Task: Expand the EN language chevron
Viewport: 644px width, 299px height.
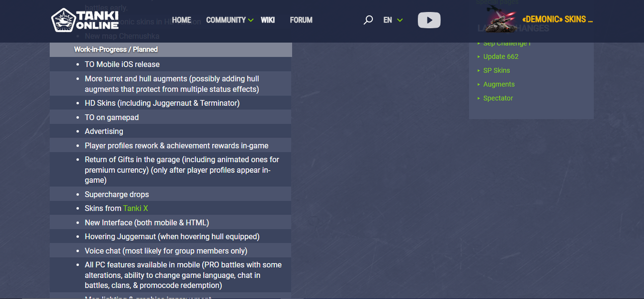Action: [x=400, y=21]
